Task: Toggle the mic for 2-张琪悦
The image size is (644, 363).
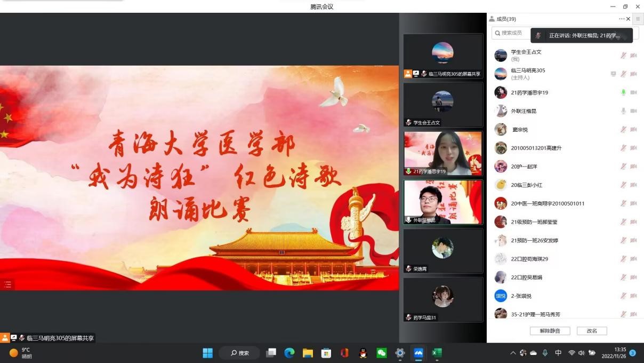Action: tap(623, 295)
